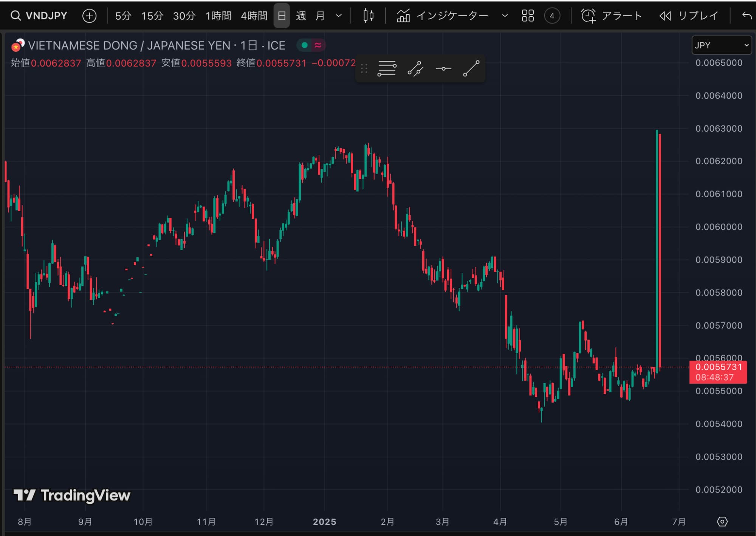Select the horizontal lines drawing tool
Viewport: 756px width, 536px height.
click(x=387, y=69)
